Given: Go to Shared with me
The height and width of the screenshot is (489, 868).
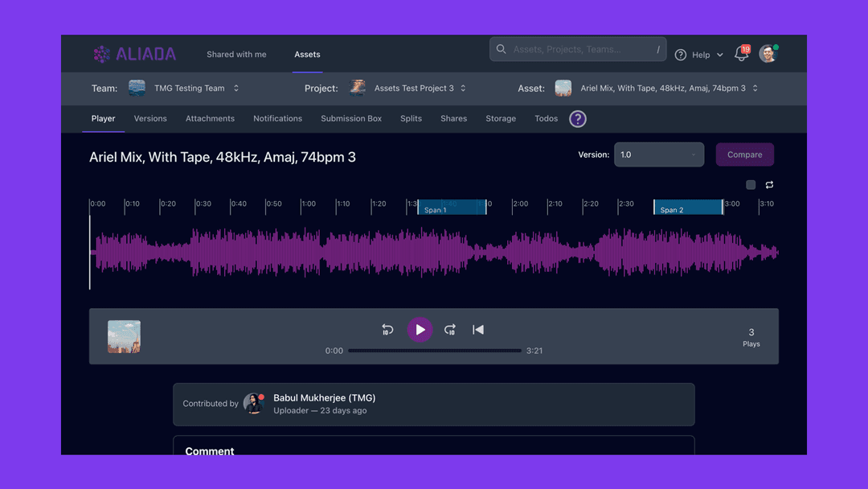Looking at the screenshot, I should tap(236, 55).
